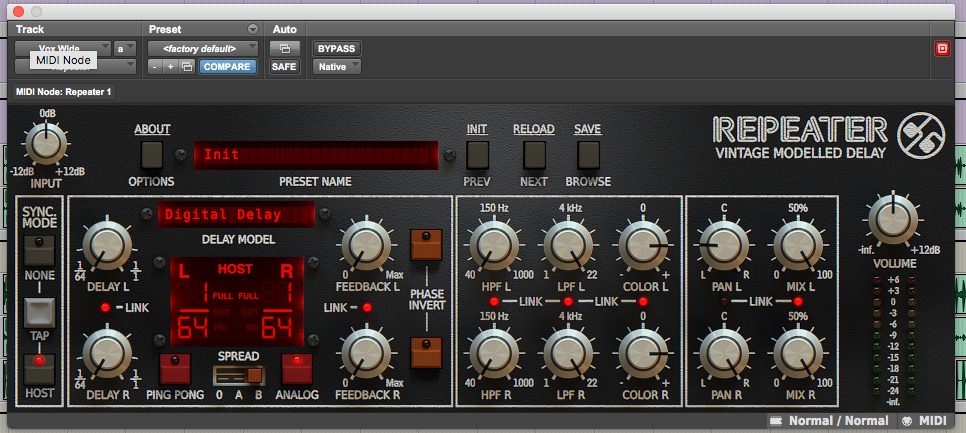Open the Native processing dropdown
This screenshot has height=433, width=966.
point(336,67)
